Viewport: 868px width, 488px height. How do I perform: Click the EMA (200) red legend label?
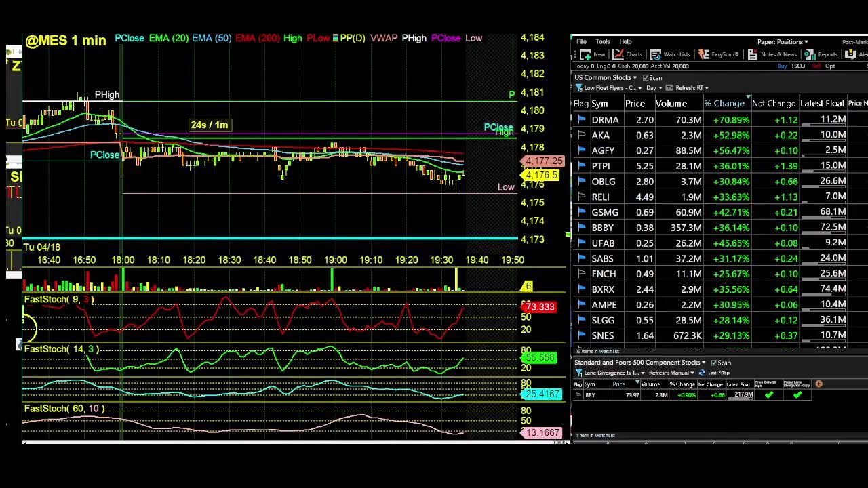(x=257, y=38)
